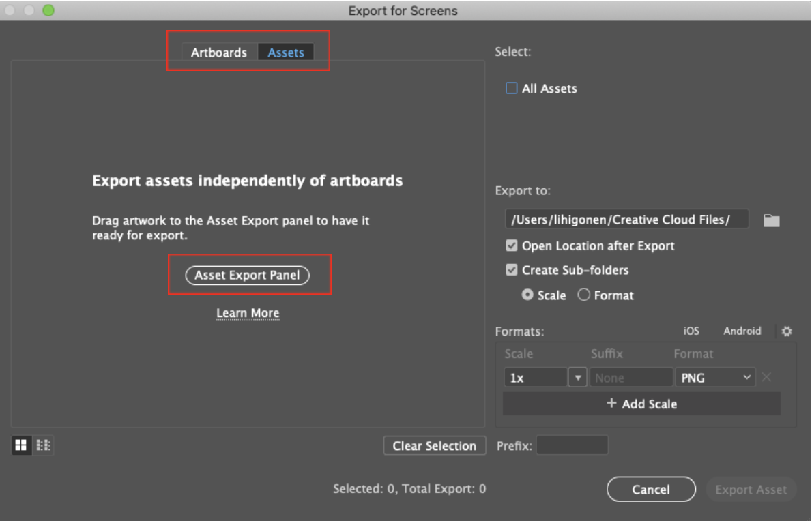Uncheck Open Location after Export

click(511, 246)
